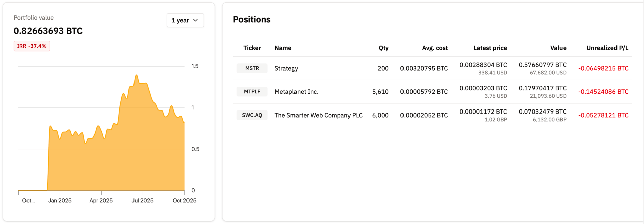Open the 1 year time range dropdown
Screen dimensions: 644x224
(185, 20)
